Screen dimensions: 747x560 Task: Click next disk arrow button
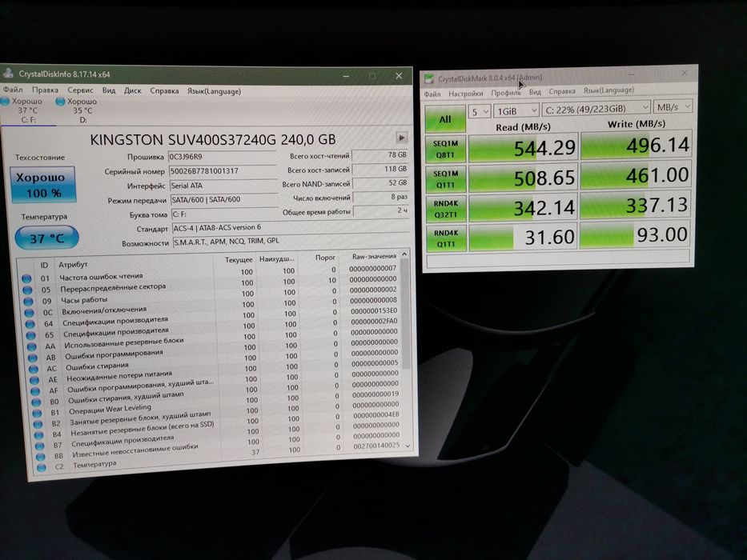pyautogui.click(x=402, y=138)
